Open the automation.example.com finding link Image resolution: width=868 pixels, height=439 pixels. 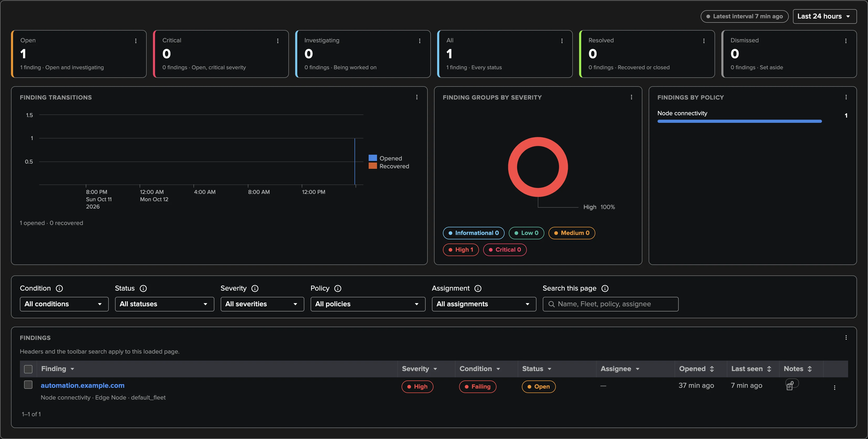[83, 385]
